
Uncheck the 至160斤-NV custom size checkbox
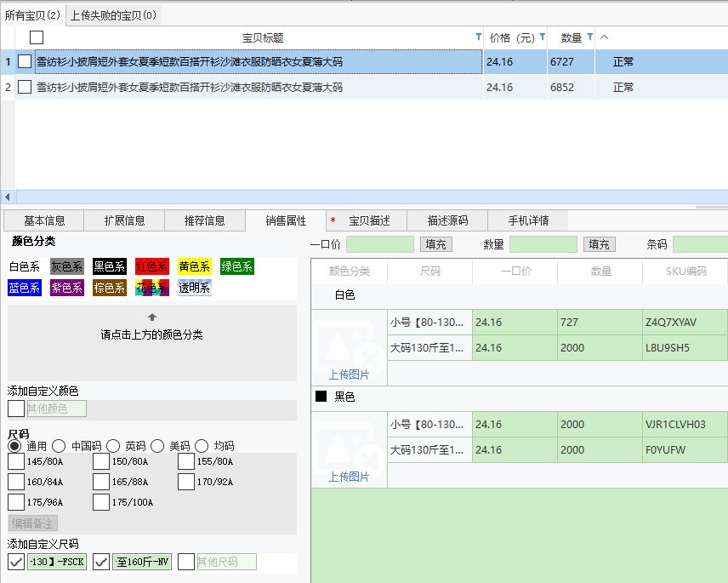coord(101,562)
